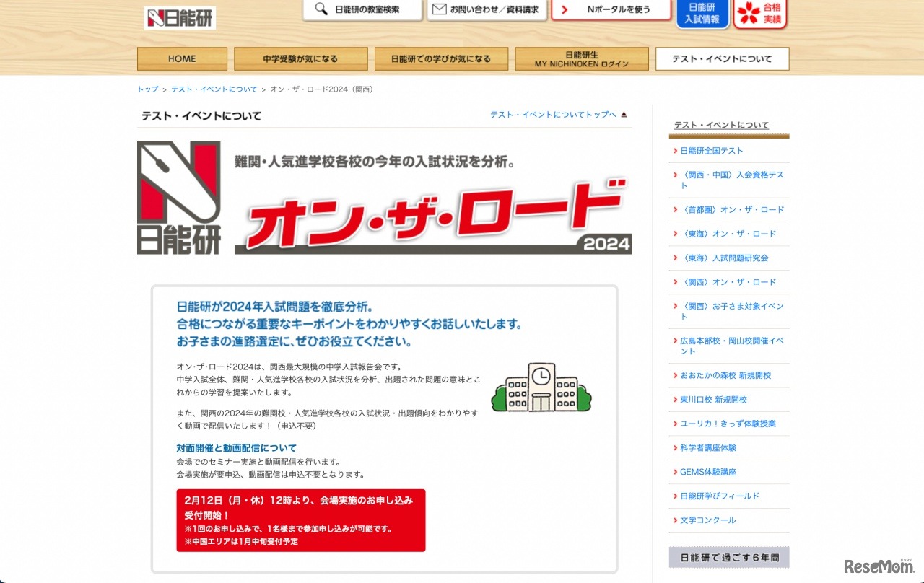Open GEMS体験講座 sidebar link
Screen dimensions: 924x583
708,472
